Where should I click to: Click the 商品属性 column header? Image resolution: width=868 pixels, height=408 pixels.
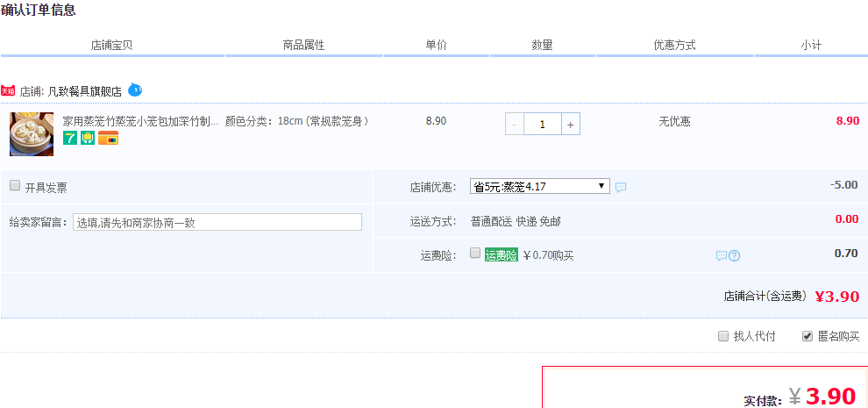303,46
